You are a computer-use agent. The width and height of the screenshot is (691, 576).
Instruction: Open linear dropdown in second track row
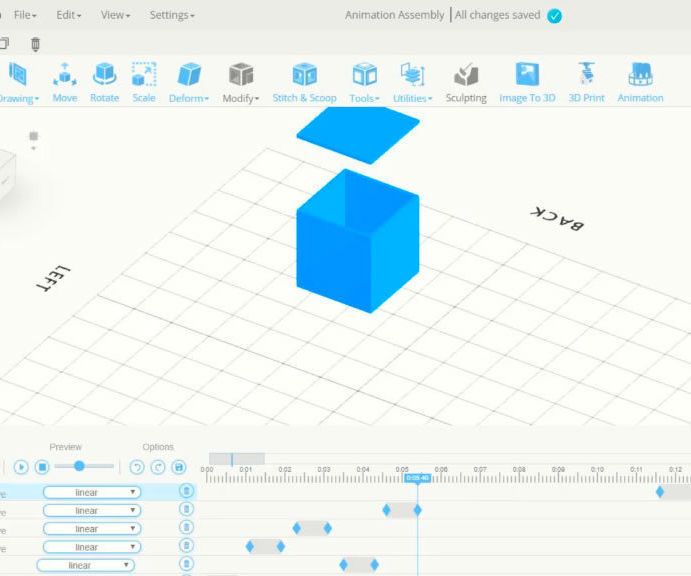[92, 510]
